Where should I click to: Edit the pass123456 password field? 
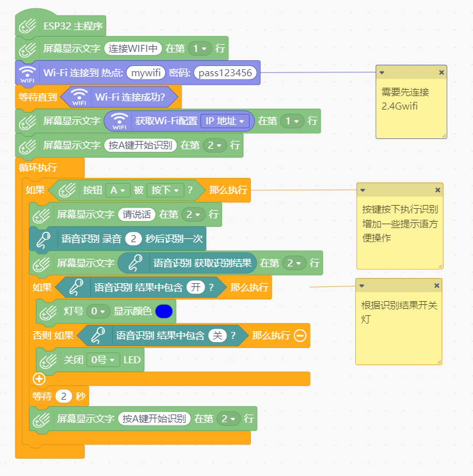click(225, 73)
